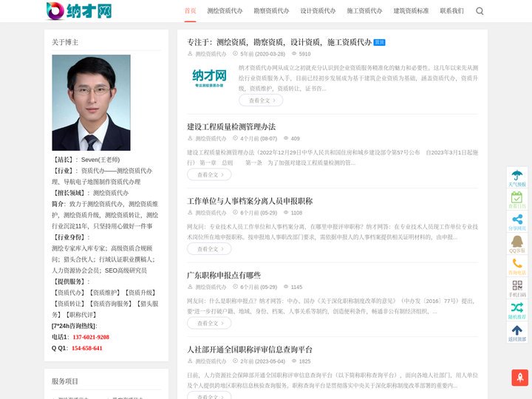The height and width of the screenshot is (399, 532).
Task: Click 查看全文 under 建设工程质量检测管理办法
Action: [x=209, y=174]
